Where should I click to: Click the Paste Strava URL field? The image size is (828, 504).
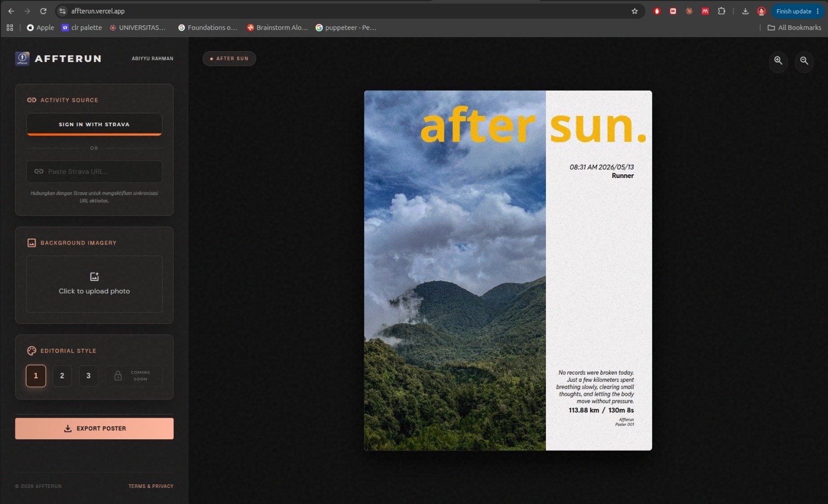pos(94,171)
